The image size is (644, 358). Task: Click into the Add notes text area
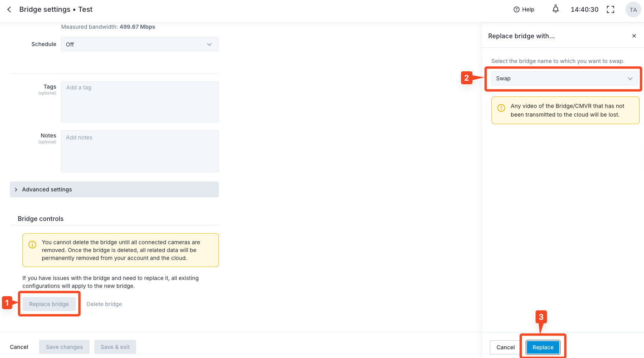tap(140, 151)
